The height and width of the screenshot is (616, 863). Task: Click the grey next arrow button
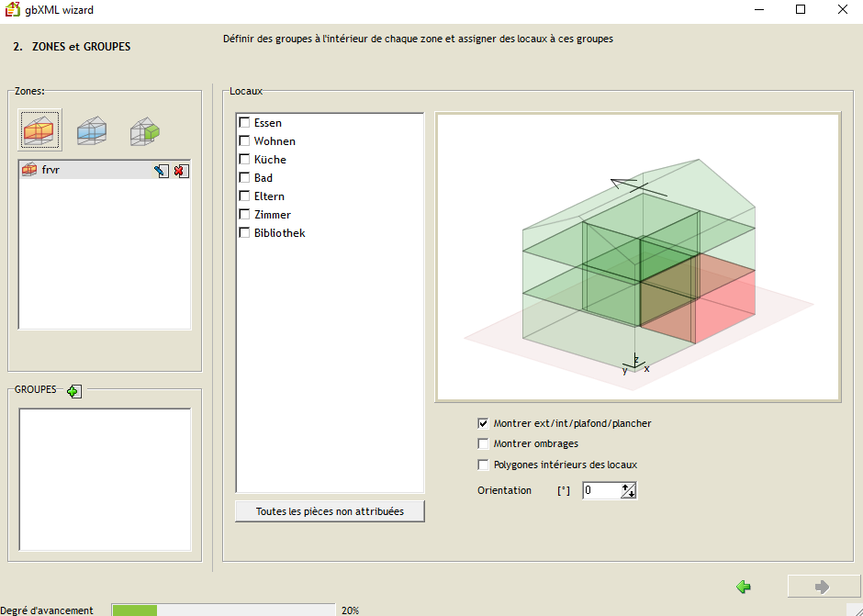(x=823, y=587)
